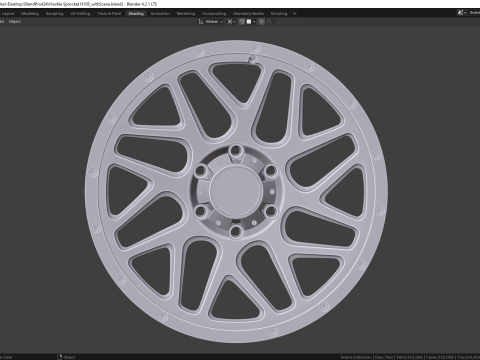Click the scene browse icon at top right
480x360 pixels.
coord(461,13)
